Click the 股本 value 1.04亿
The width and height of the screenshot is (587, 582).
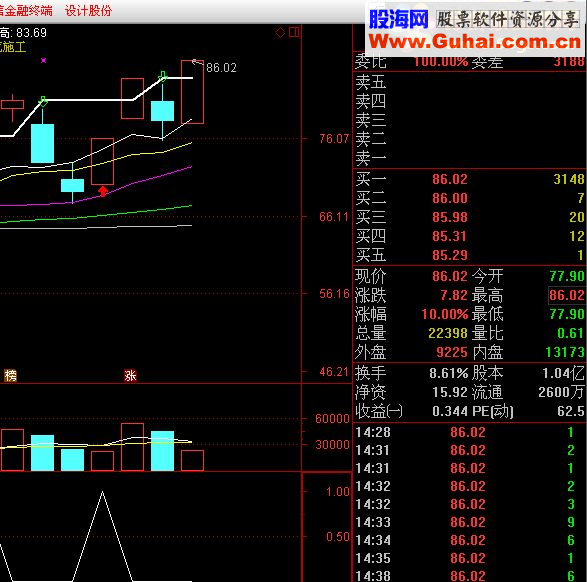(x=563, y=373)
